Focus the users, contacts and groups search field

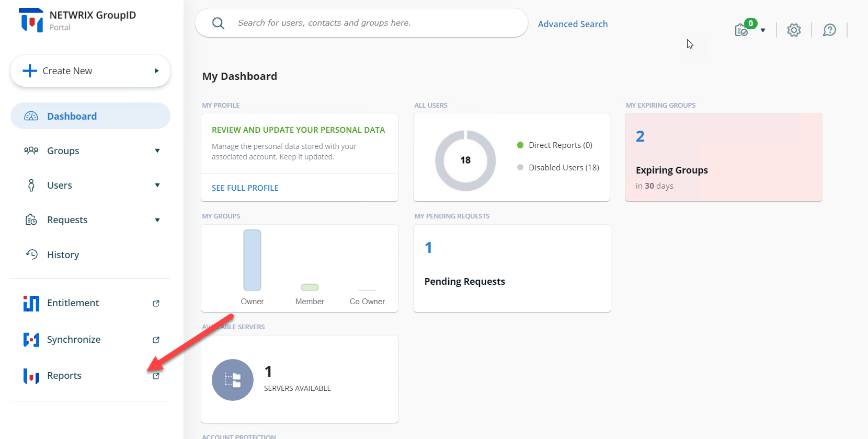pos(361,23)
